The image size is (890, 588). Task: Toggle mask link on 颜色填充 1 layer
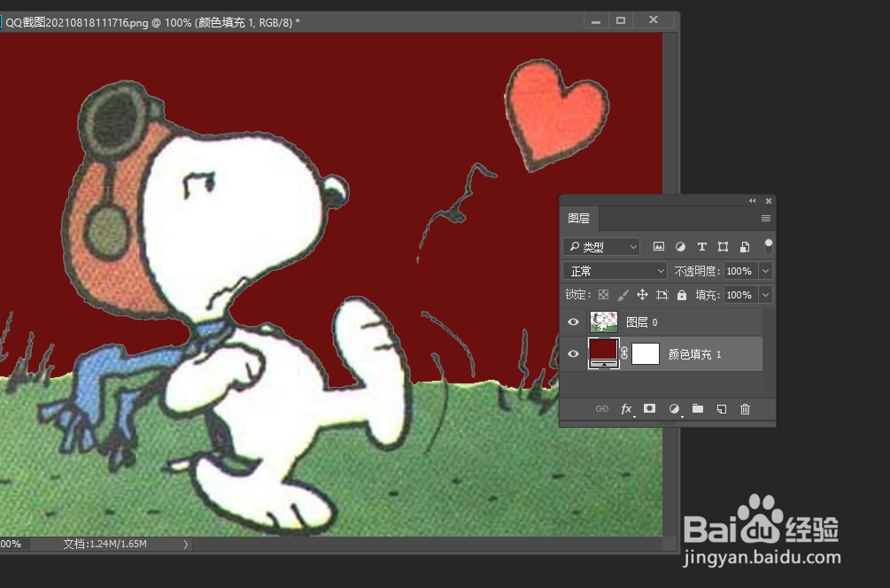click(x=624, y=353)
